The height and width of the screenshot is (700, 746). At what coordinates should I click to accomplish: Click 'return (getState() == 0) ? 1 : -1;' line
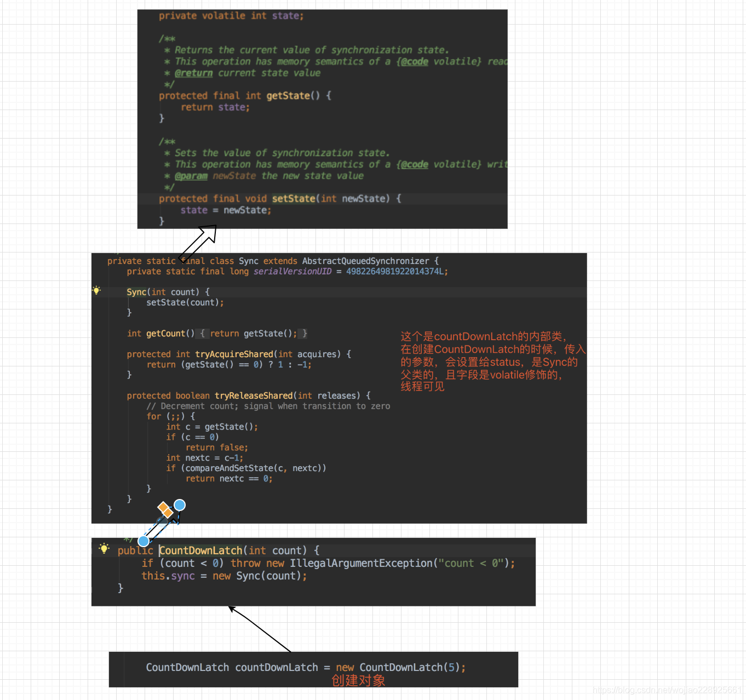(x=229, y=365)
